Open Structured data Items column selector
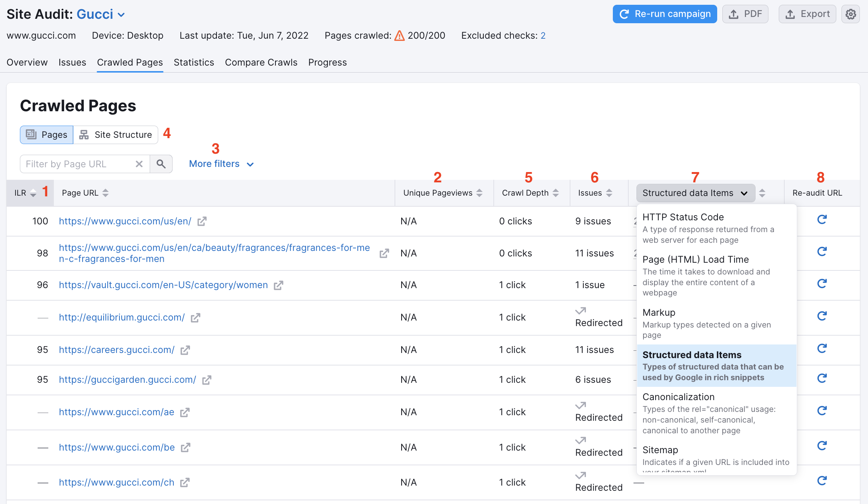The image size is (868, 504). pyautogui.click(x=695, y=193)
